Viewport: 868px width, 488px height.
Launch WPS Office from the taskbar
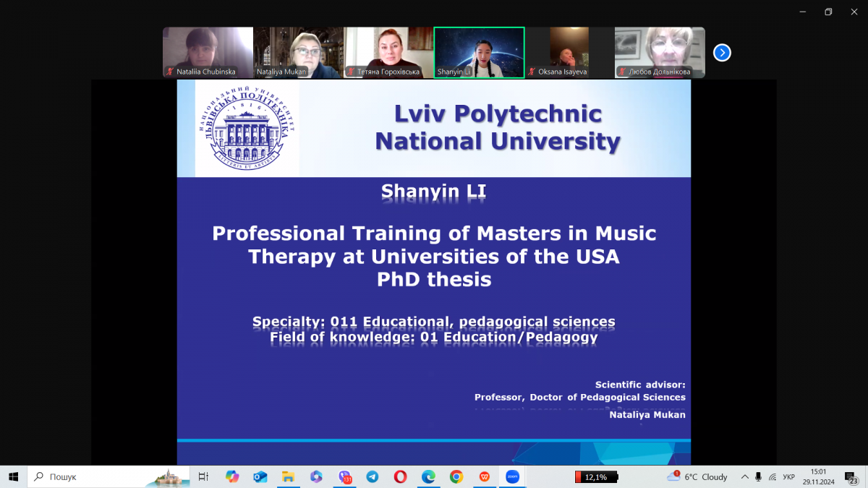point(485,477)
